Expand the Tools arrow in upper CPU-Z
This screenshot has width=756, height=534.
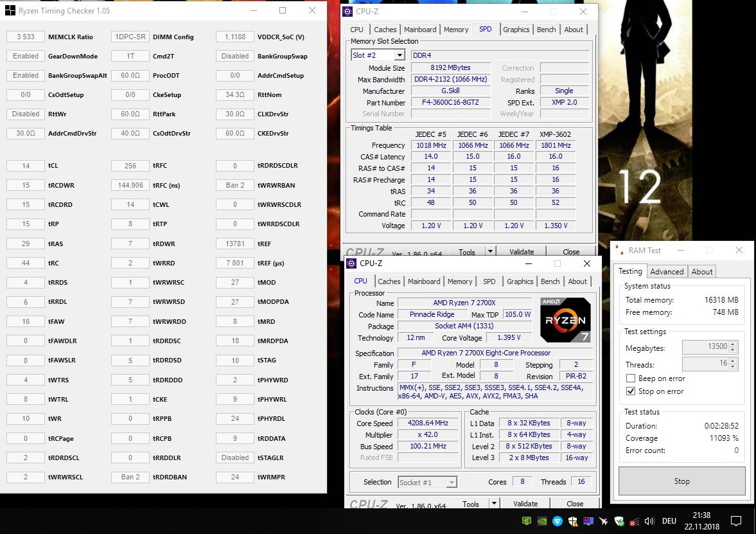click(x=490, y=251)
